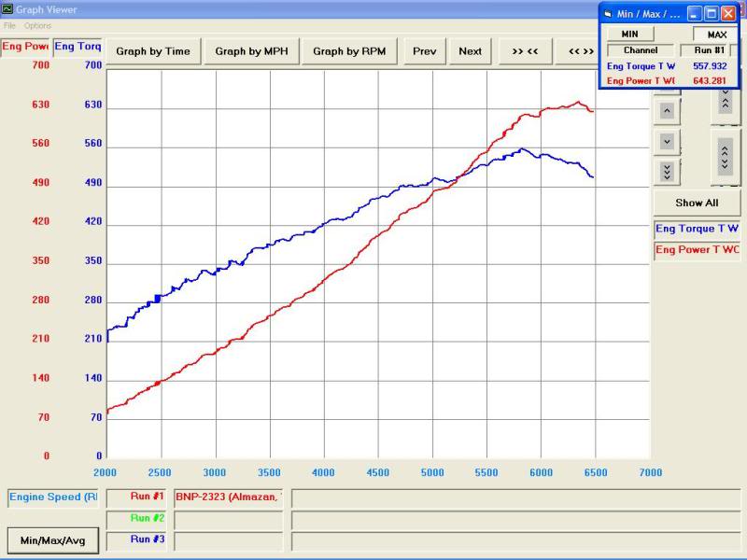Select the Run #3 label

click(136, 540)
